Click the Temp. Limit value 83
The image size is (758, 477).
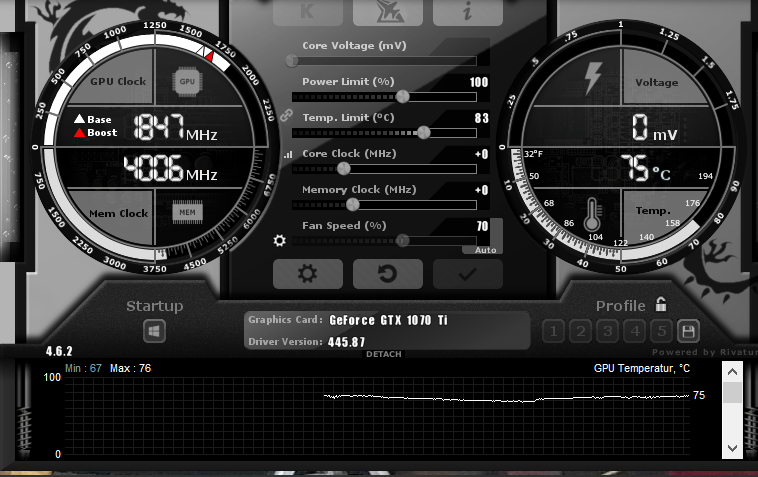pyautogui.click(x=481, y=118)
